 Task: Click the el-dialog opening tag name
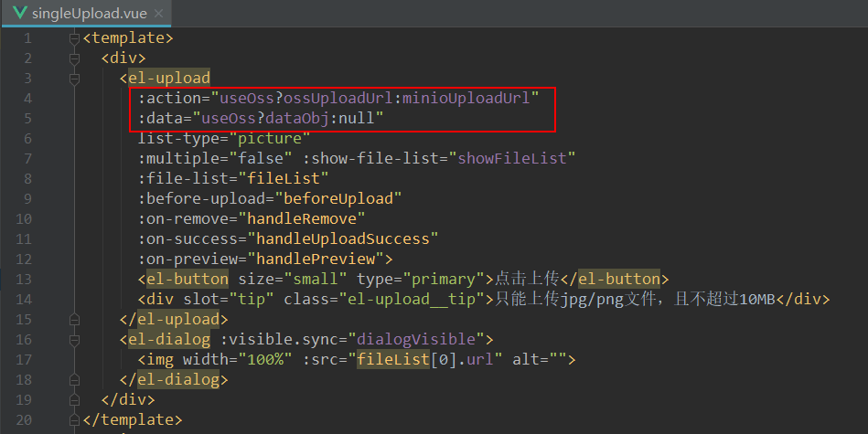(169, 340)
